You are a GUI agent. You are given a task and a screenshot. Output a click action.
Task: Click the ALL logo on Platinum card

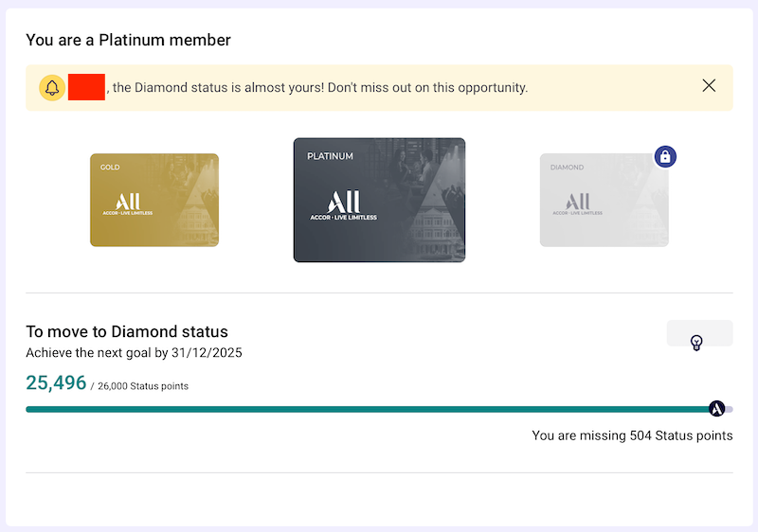pyautogui.click(x=343, y=204)
